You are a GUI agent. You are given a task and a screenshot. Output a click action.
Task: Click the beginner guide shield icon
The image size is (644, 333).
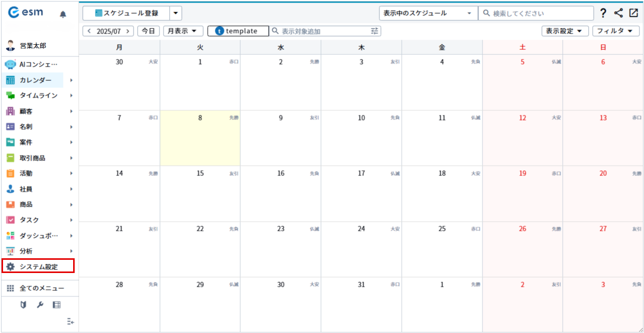click(x=23, y=305)
